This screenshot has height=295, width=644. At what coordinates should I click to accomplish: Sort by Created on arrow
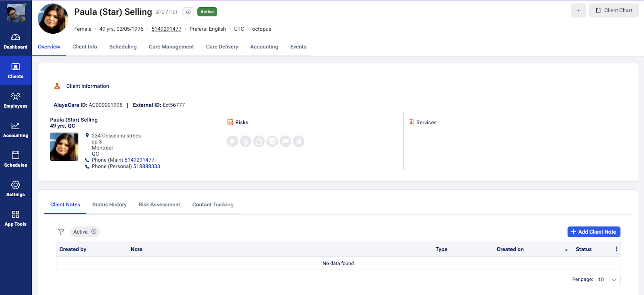click(566, 250)
